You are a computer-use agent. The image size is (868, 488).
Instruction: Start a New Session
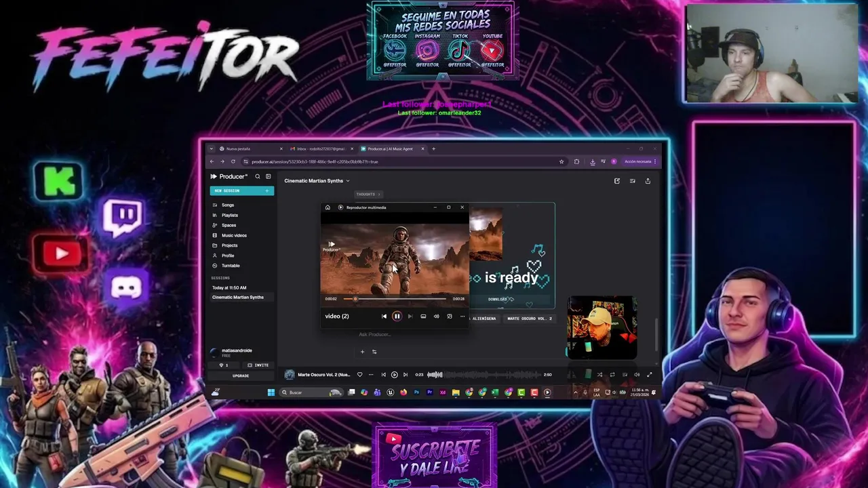click(x=241, y=190)
